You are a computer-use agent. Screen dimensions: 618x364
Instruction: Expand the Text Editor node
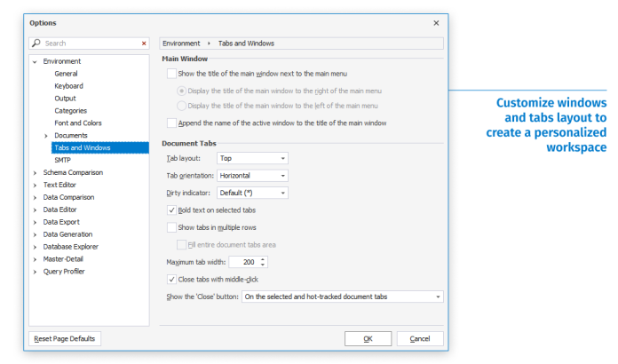pos(36,186)
